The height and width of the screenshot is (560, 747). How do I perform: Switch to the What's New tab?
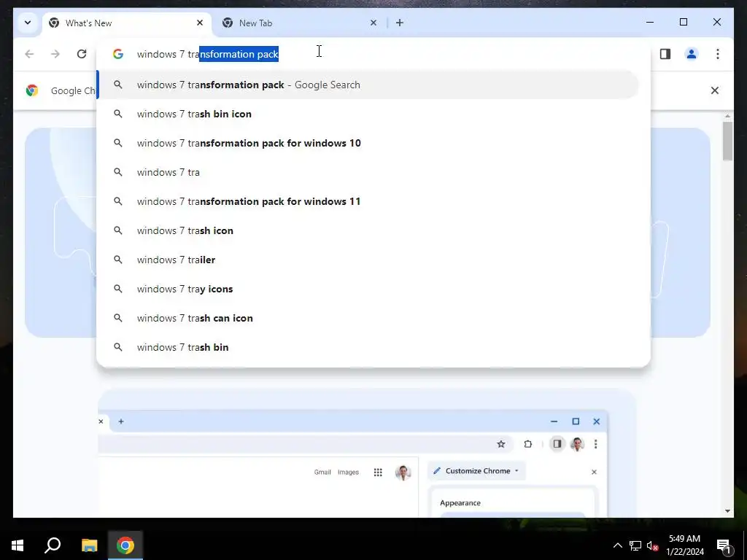coord(127,23)
